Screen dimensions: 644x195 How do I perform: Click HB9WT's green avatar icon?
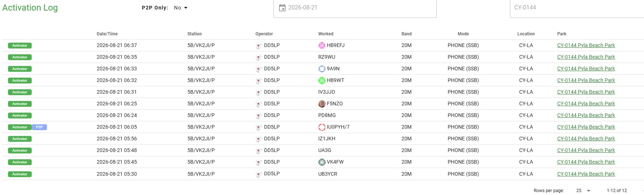(322, 81)
